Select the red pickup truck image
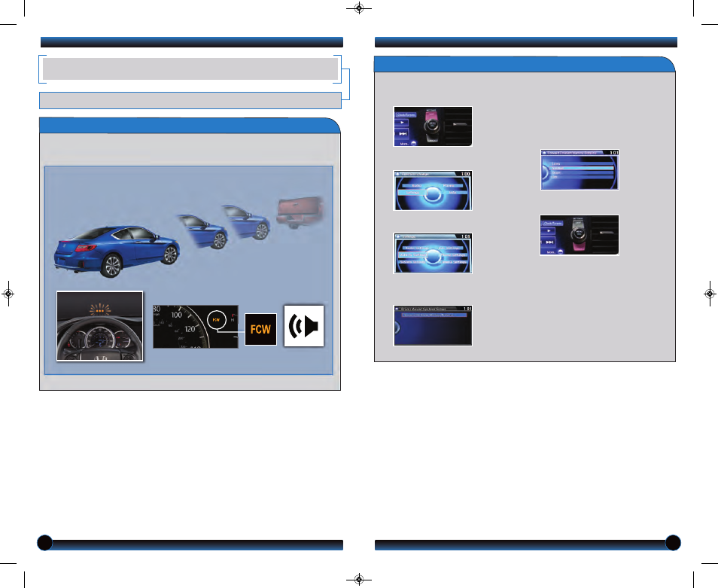 300,212
